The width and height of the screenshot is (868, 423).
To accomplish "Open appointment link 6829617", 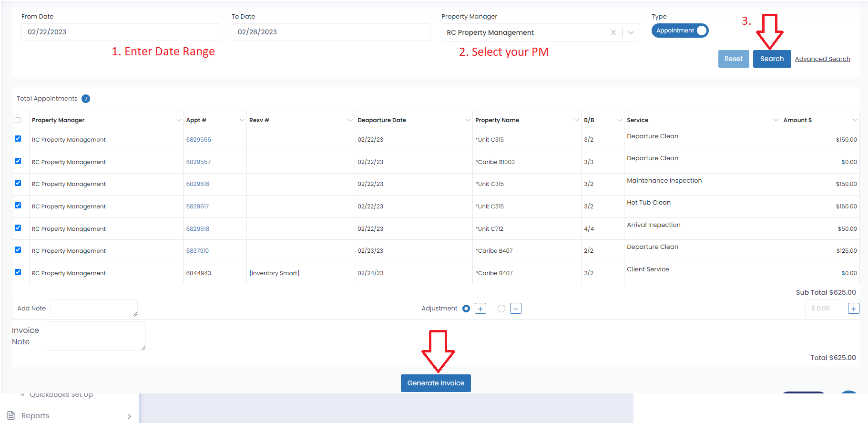I will point(197,206).
